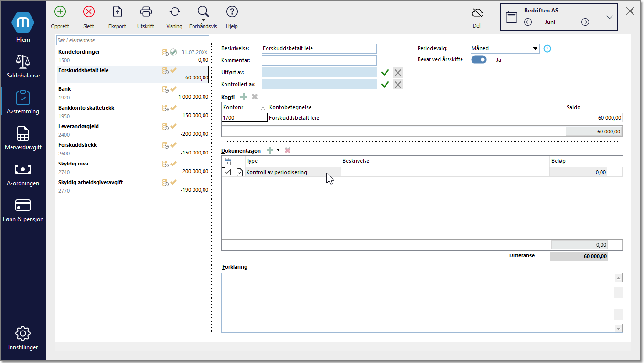The width and height of the screenshot is (644, 364).
Task: Delete the item using Slett
Action: 88,18
